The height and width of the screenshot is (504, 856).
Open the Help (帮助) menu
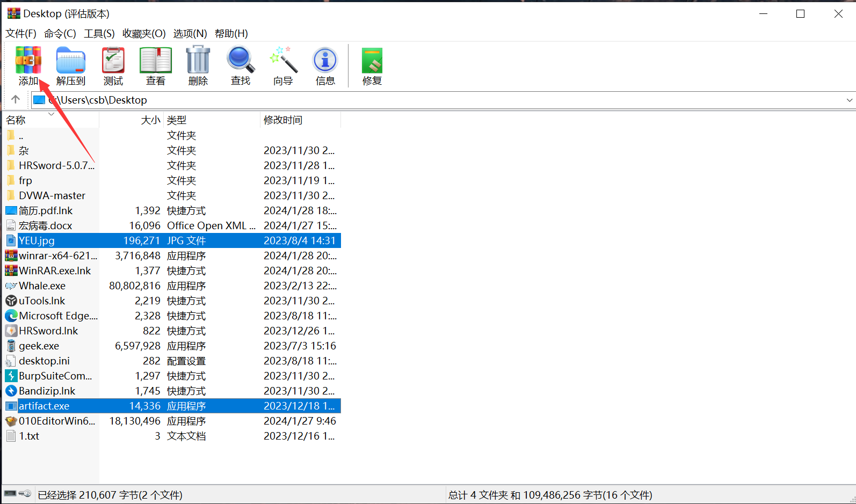[231, 33]
